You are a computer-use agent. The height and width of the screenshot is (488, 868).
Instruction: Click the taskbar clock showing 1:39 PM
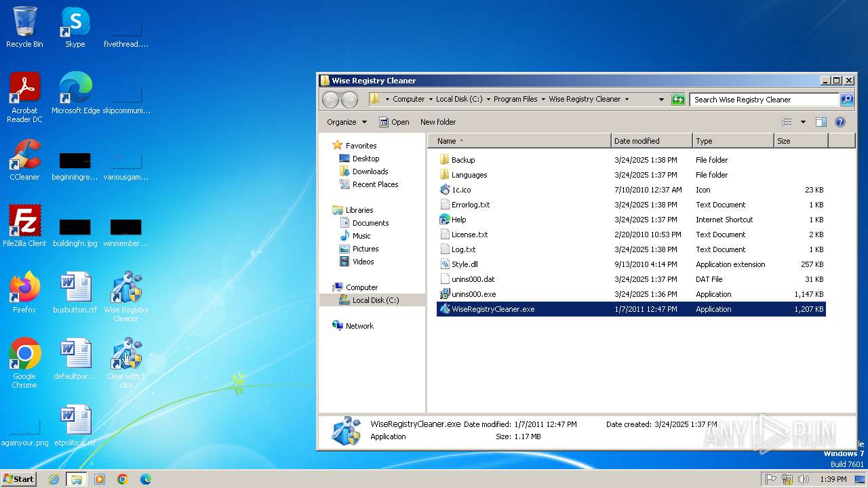tap(833, 479)
